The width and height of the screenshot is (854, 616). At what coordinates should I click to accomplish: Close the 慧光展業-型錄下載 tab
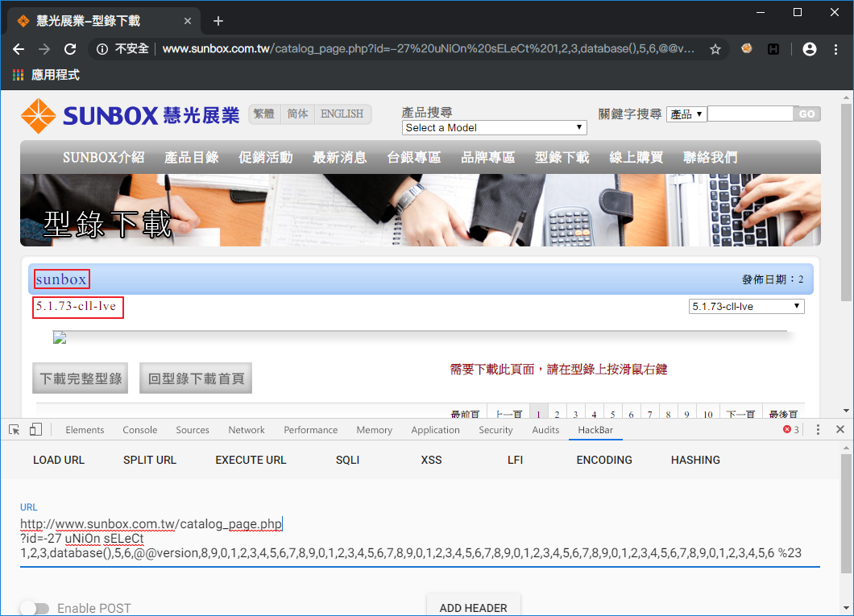coord(188,21)
